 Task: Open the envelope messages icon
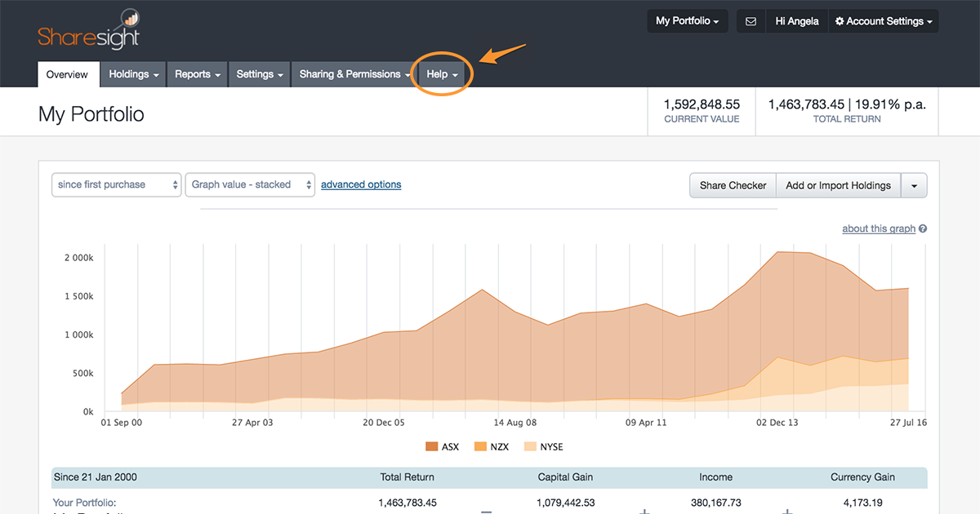tap(751, 21)
